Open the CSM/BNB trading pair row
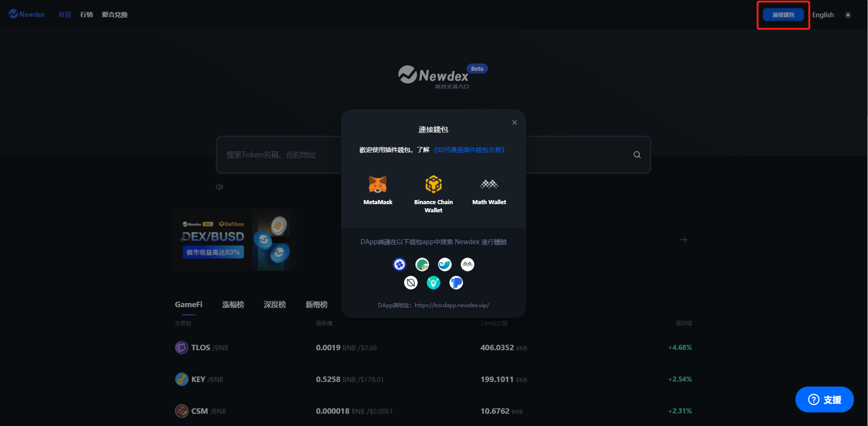Viewport: 868px width, 426px height. click(x=434, y=411)
